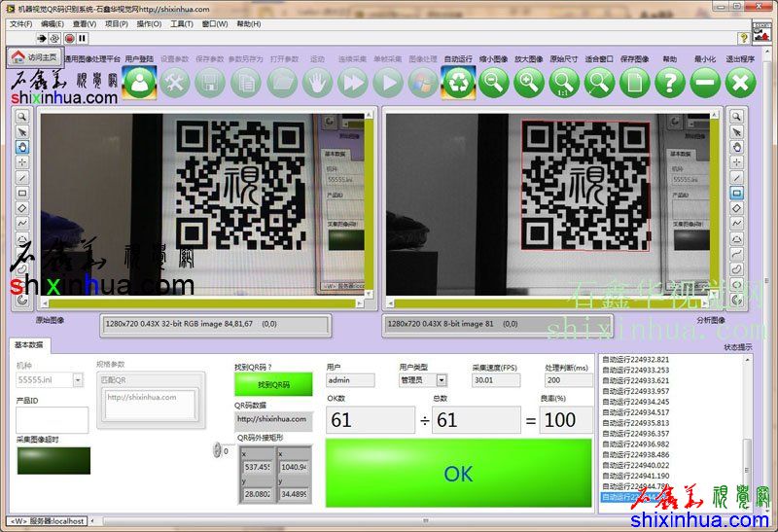The width and height of the screenshot is (778, 532).
Task: Click the product ID (产品ID) input field
Action: click(x=52, y=419)
